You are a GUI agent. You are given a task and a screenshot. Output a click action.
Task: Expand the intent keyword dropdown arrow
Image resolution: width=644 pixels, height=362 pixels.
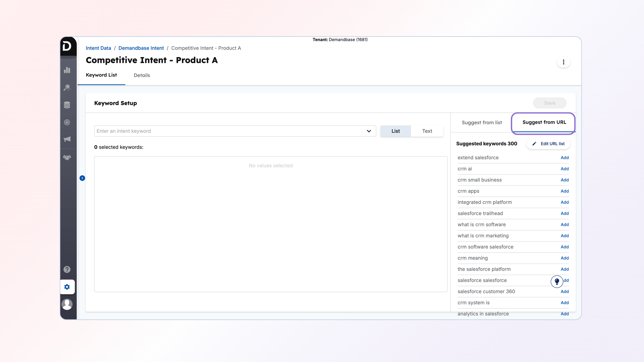click(x=369, y=131)
